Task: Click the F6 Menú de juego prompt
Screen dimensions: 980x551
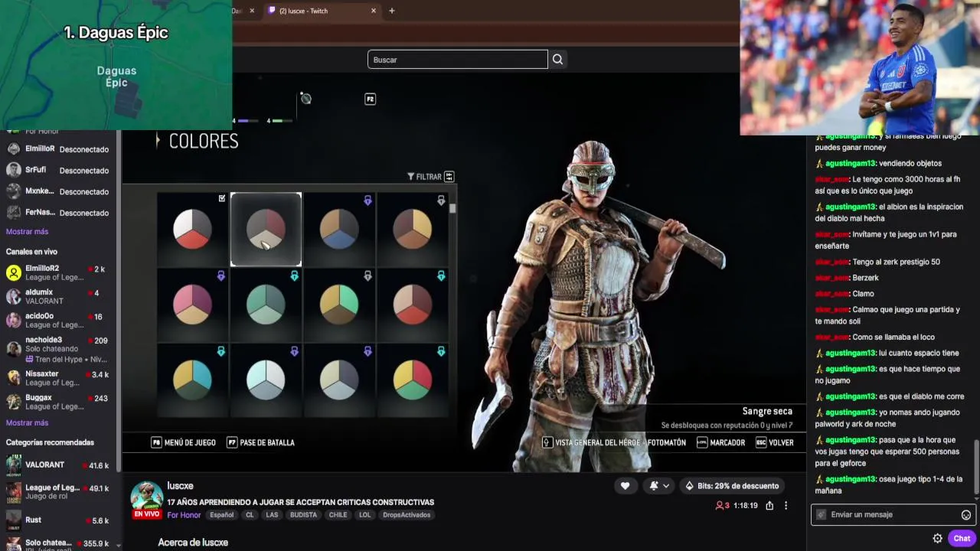Action: tap(184, 442)
